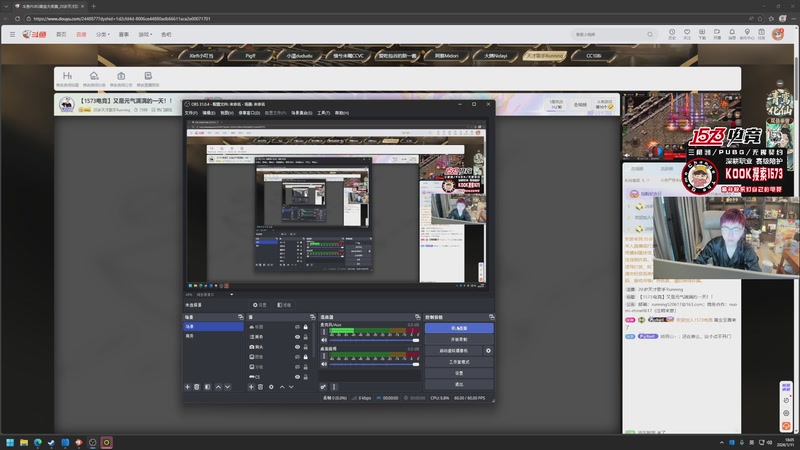Toggle 工作室模式 studio mode button
800x450 pixels.
tap(459, 362)
